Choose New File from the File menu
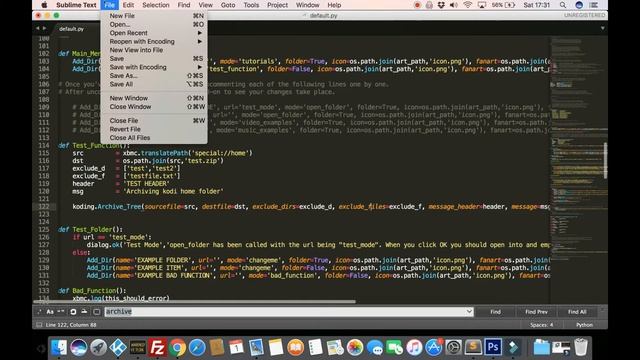 (x=154, y=16)
